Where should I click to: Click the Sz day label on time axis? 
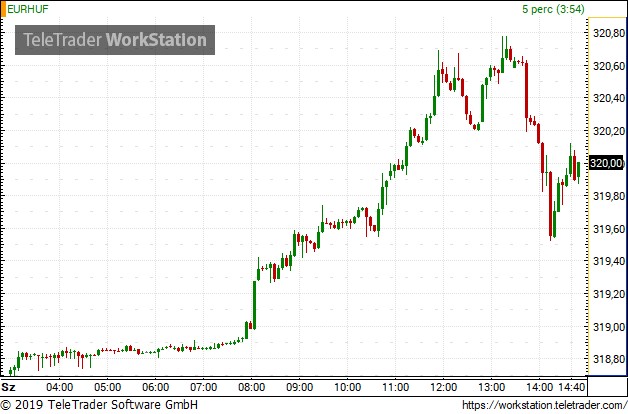8,387
